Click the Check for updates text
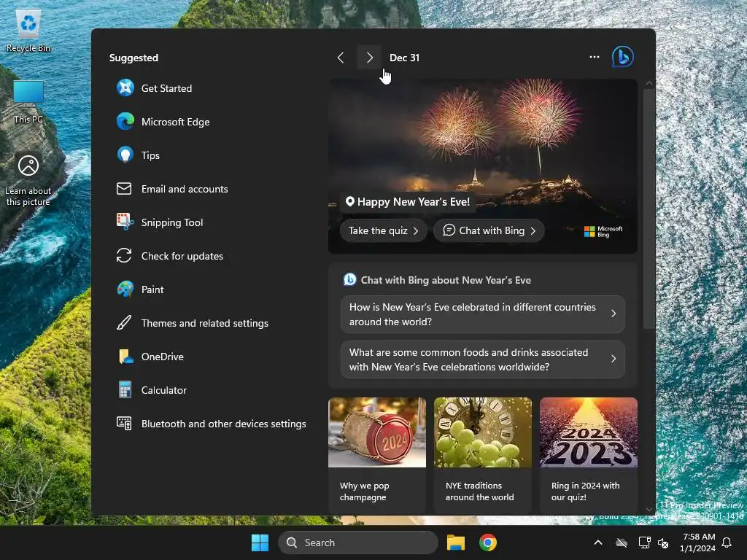The image size is (747, 560). (182, 256)
